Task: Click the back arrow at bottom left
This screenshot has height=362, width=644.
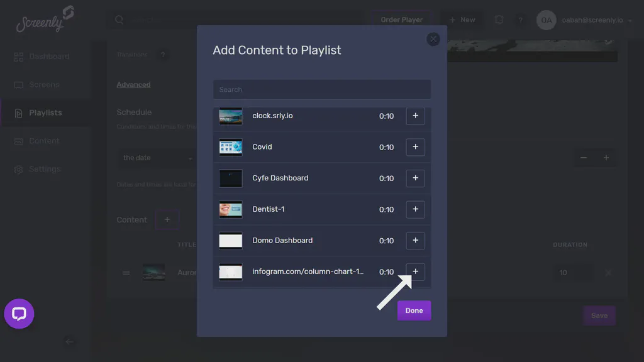Action: click(x=69, y=342)
